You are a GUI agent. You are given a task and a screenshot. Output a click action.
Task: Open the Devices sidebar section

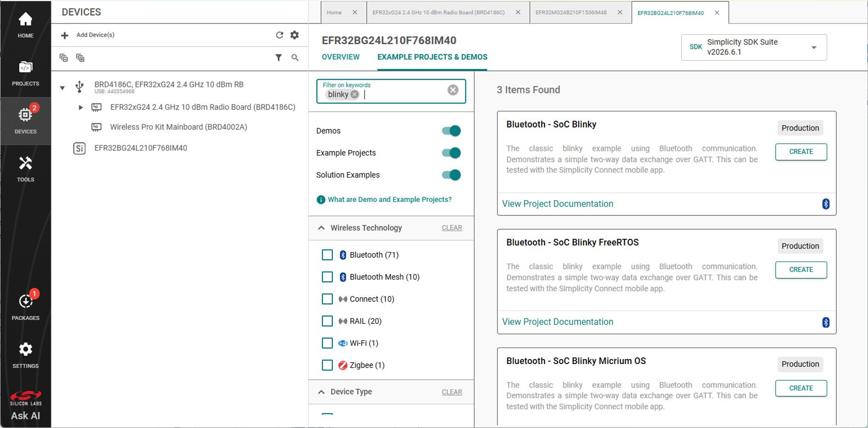25,121
